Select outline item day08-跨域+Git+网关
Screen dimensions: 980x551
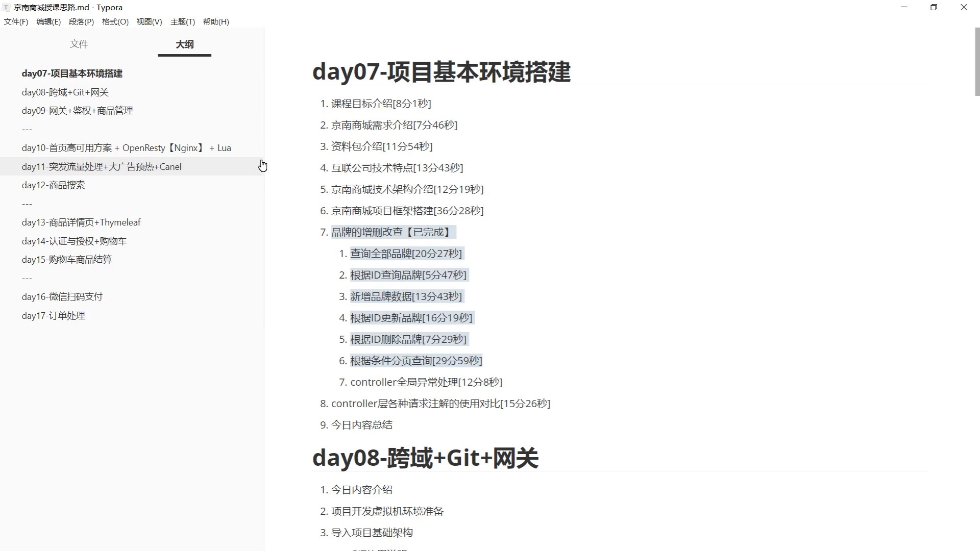pos(66,92)
